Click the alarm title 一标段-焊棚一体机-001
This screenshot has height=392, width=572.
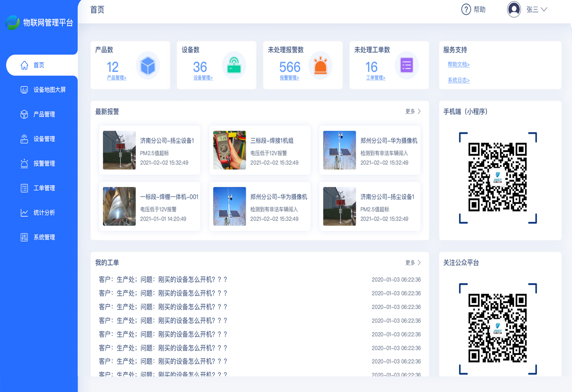(x=169, y=197)
